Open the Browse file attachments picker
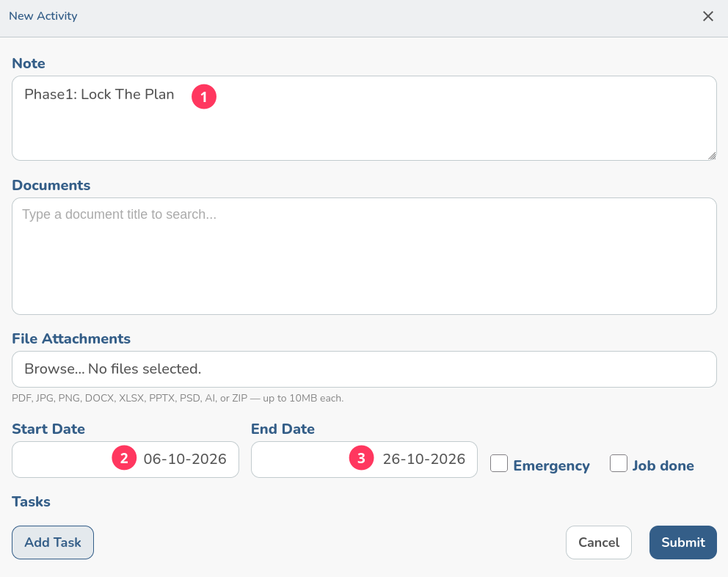 pos(364,369)
